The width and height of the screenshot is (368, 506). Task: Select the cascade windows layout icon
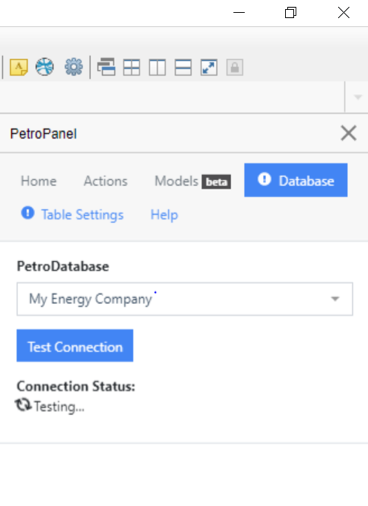(x=106, y=67)
